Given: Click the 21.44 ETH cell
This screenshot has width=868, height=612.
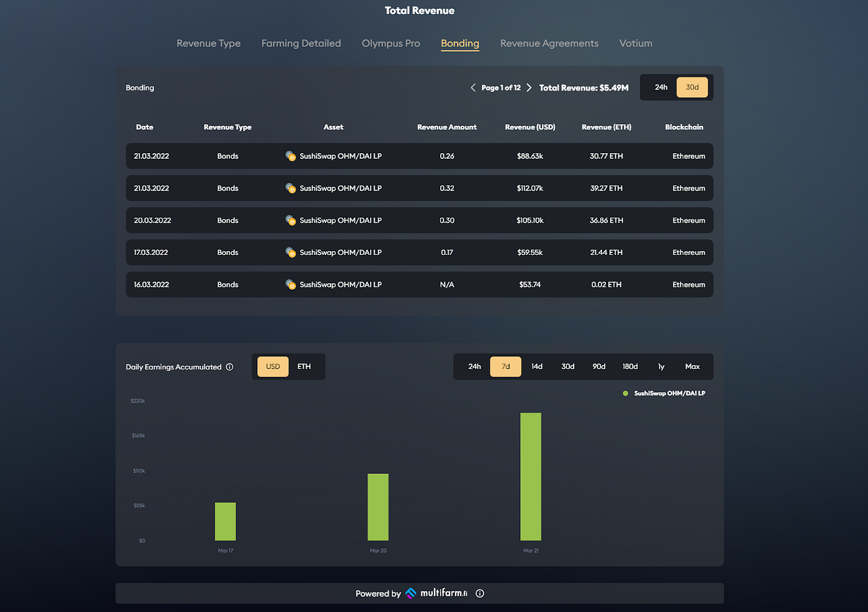Looking at the screenshot, I should [x=606, y=253].
